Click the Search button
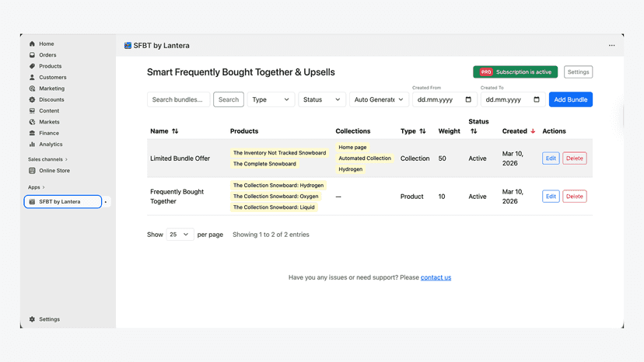Screen dimensions: 644x362 [x=229, y=99]
